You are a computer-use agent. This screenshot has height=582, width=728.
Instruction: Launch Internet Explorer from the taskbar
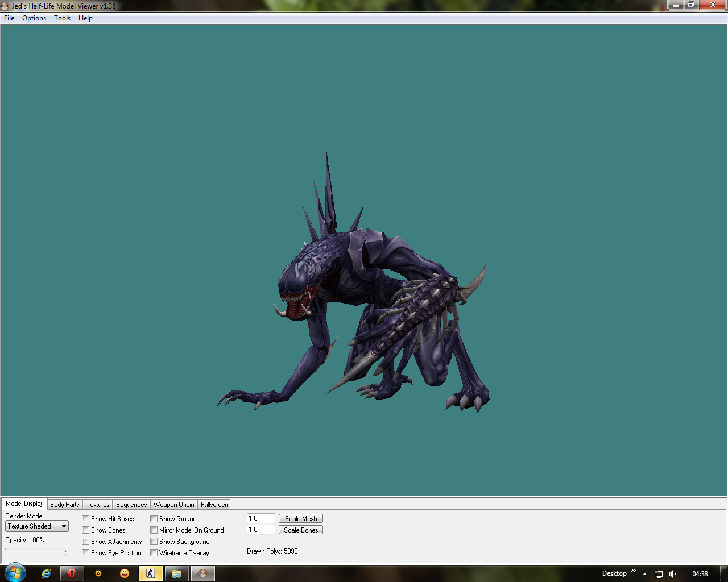tap(46, 573)
